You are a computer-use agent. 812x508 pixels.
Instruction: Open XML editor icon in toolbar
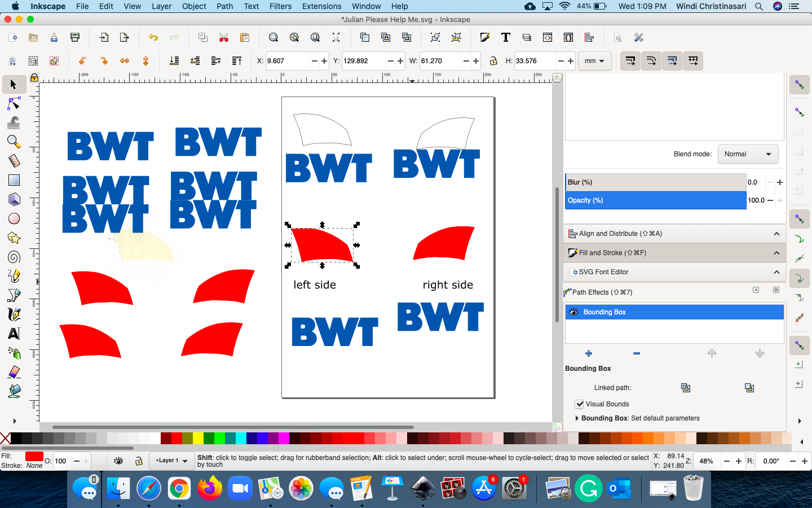(547, 37)
